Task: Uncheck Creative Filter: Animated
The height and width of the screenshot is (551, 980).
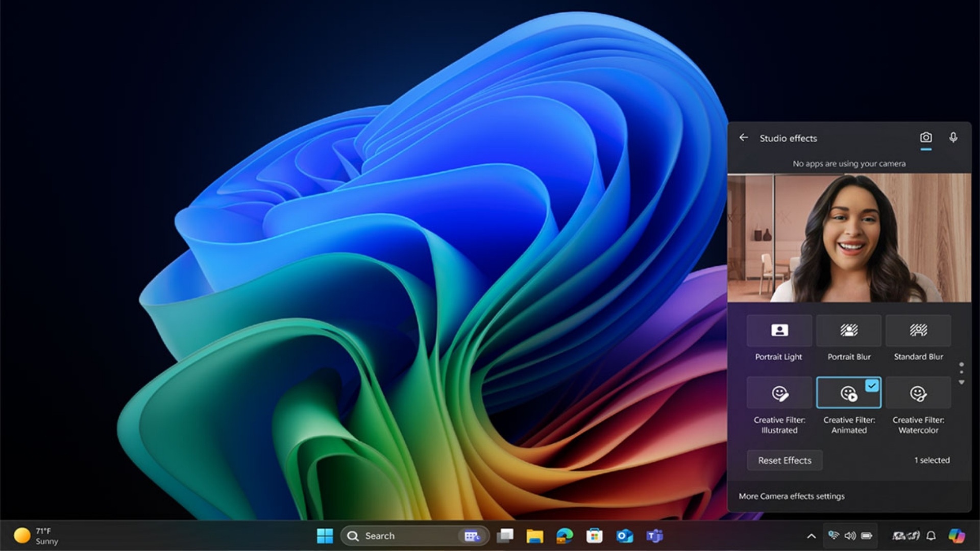Action: 849,393
